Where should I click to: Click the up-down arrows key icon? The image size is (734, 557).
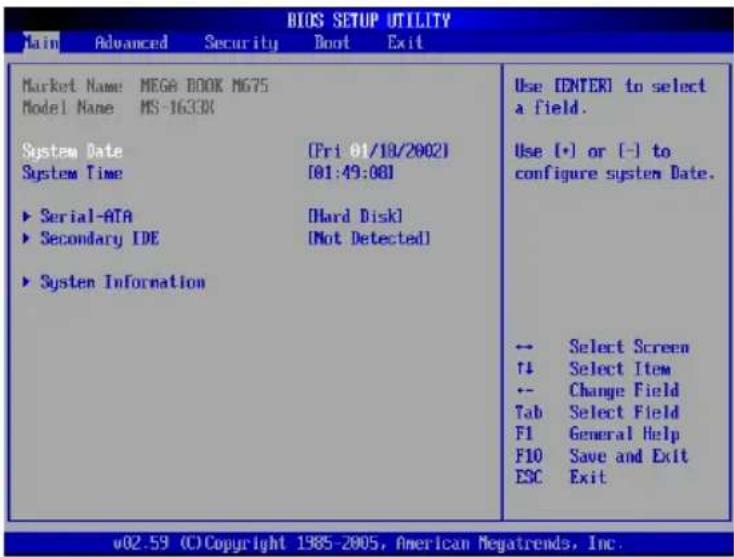(x=524, y=369)
